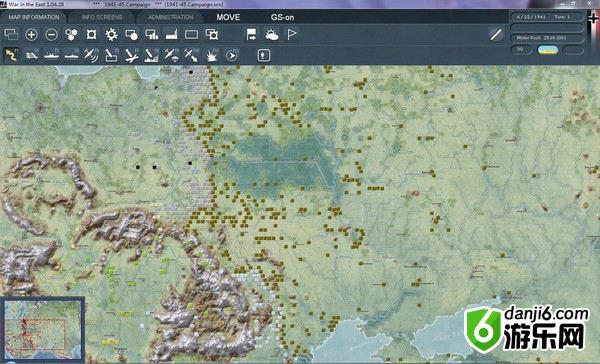600x364 pixels.
Task: Click the diagonal line icon
Action: [x=496, y=35]
